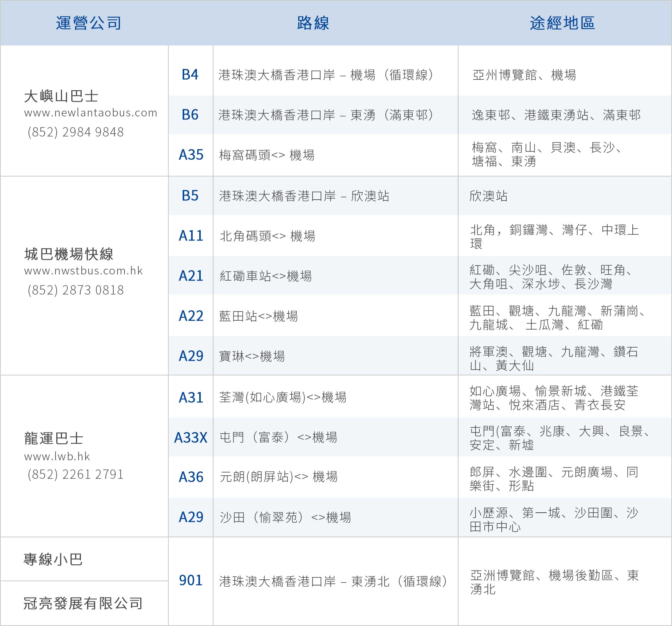Select route code A33X
Viewport: 672px width, 626px height.
(191, 438)
